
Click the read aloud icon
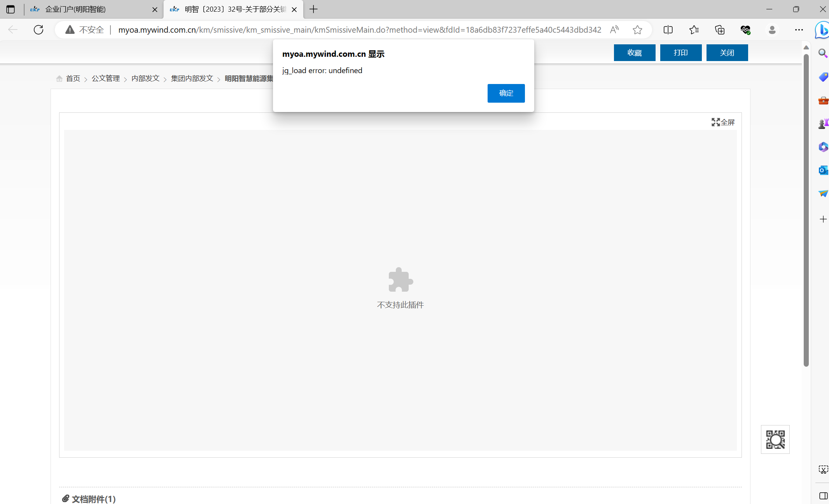pyautogui.click(x=614, y=30)
